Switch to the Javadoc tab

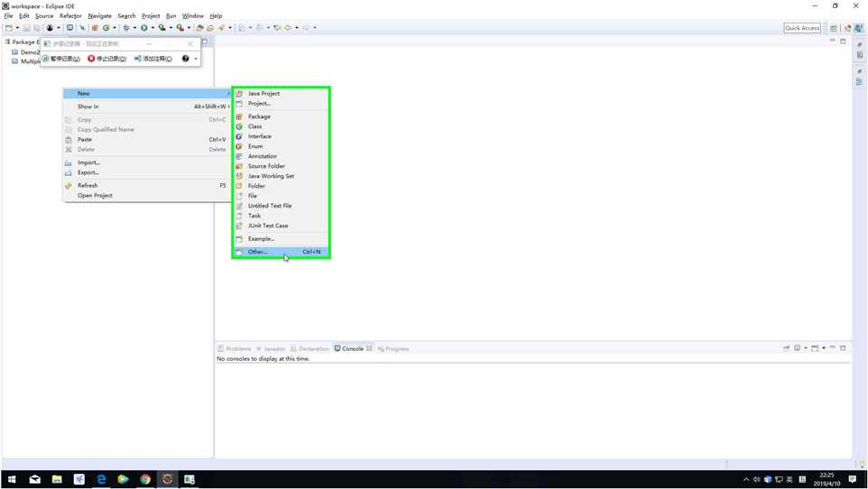(x=271, y=349)
